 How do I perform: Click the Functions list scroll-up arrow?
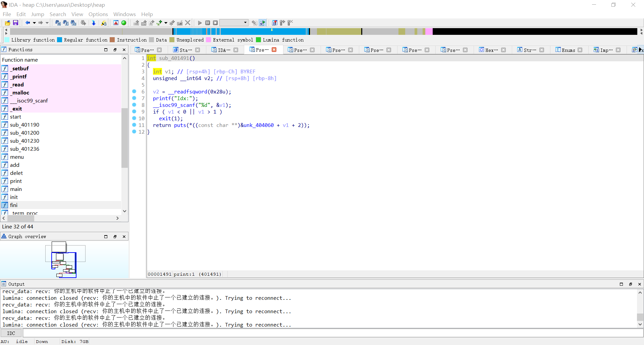tap(125, 58)
